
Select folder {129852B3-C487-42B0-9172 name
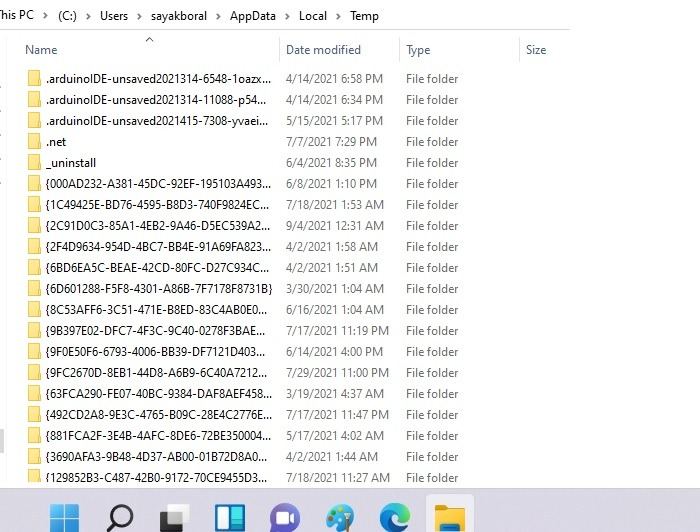(156, 478)
